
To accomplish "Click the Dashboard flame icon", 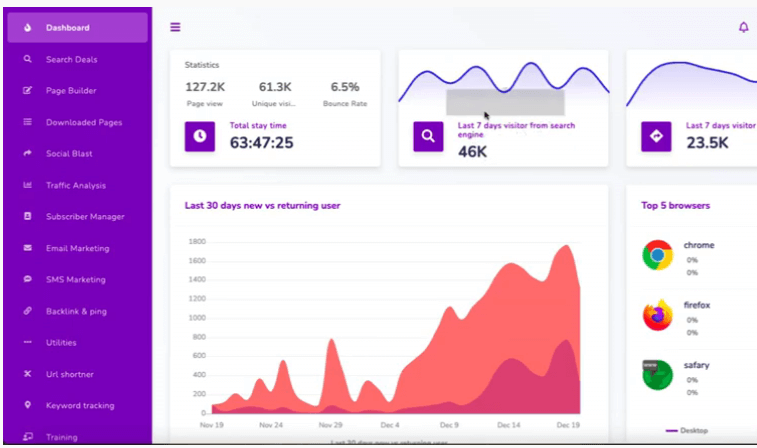I will tap(28, 28).
